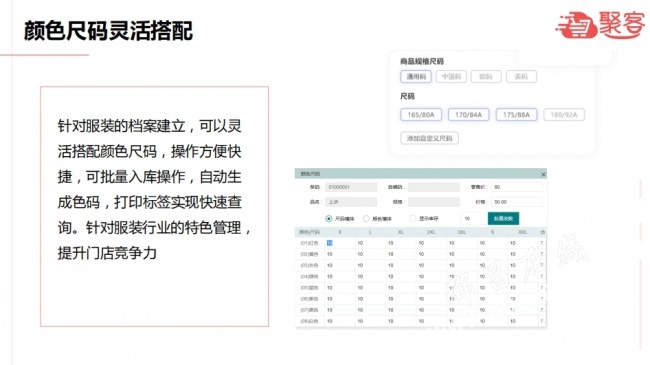Click the 3XL column header
The height and width of the screenshot is (365, 650).
point(462,232)
